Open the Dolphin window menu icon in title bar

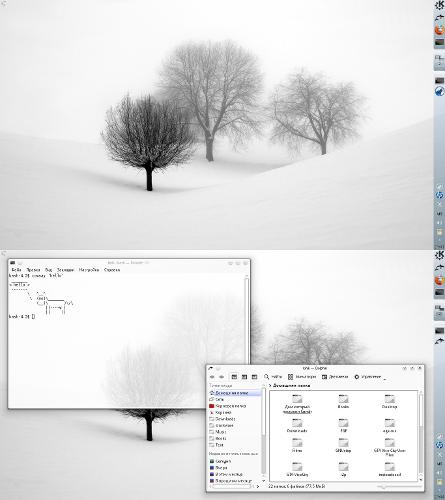pos(210,368)
